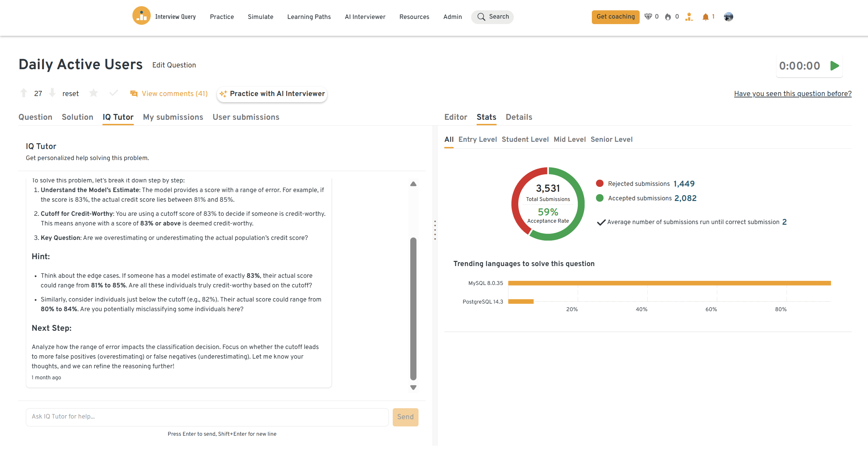Switch to the Solution tab

[x=77, y=117]
